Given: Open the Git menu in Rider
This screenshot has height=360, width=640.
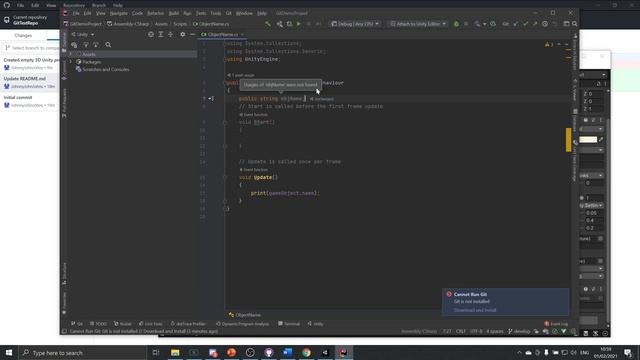Looking at the screenshot, I should point(229,13).
